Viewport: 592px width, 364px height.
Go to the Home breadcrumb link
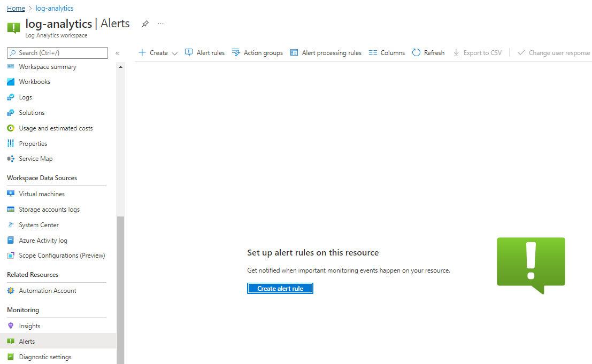16,9
